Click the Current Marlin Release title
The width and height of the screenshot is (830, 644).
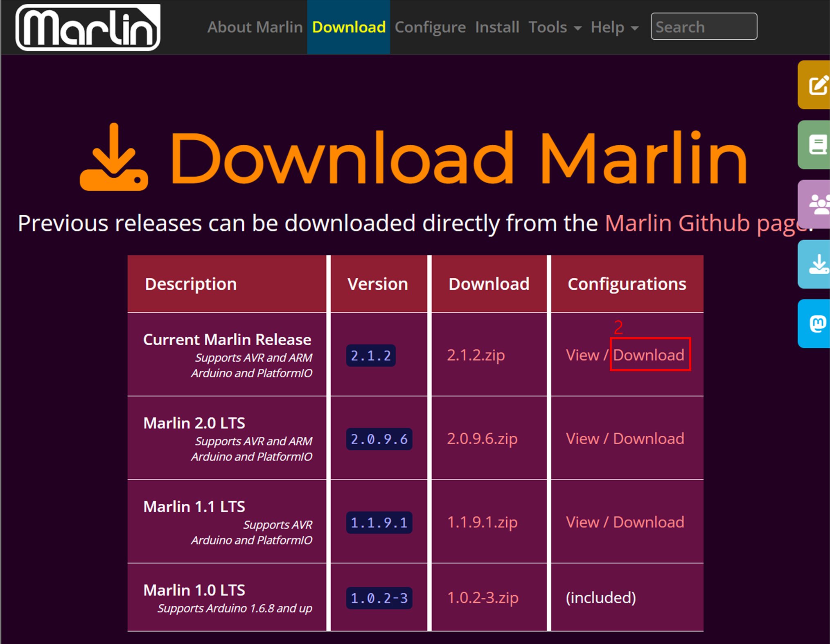coord(227,340)
